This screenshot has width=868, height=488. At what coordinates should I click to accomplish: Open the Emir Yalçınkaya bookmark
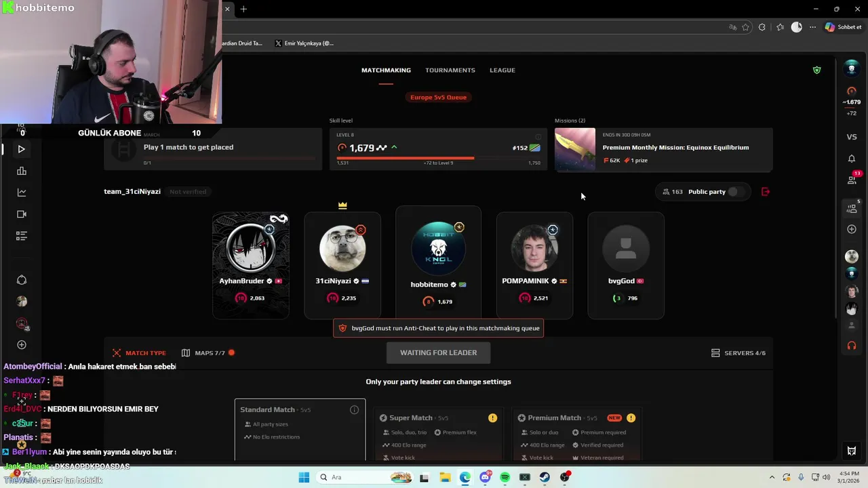[x=304, y=43]
